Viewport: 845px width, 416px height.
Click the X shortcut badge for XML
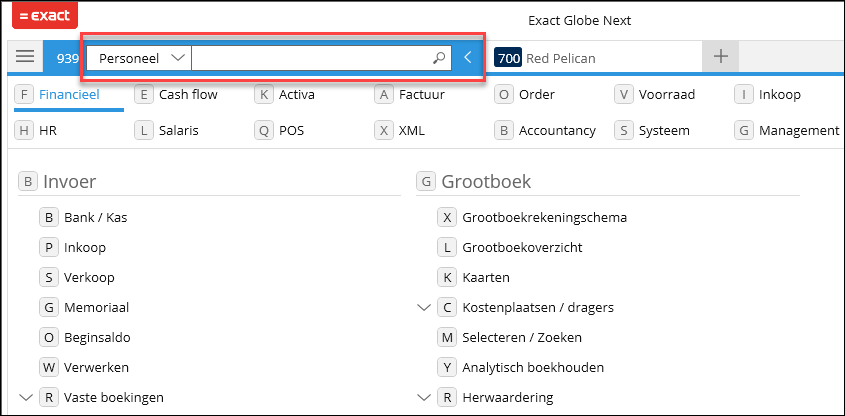pyautogui.click(x=384, y=131)
